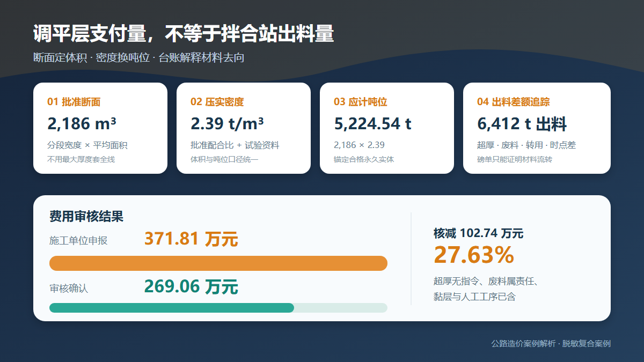Click the text 超厚无指令、废料属责任、
This screenshot has height=362, width=644.
[x=486, y=281]
